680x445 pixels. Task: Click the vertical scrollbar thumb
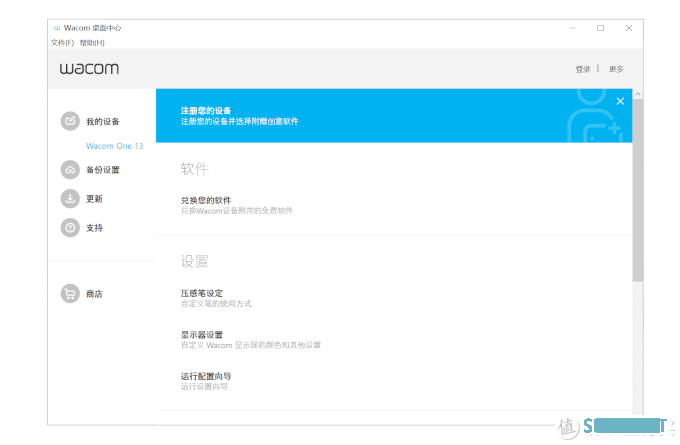pos(638,190)
